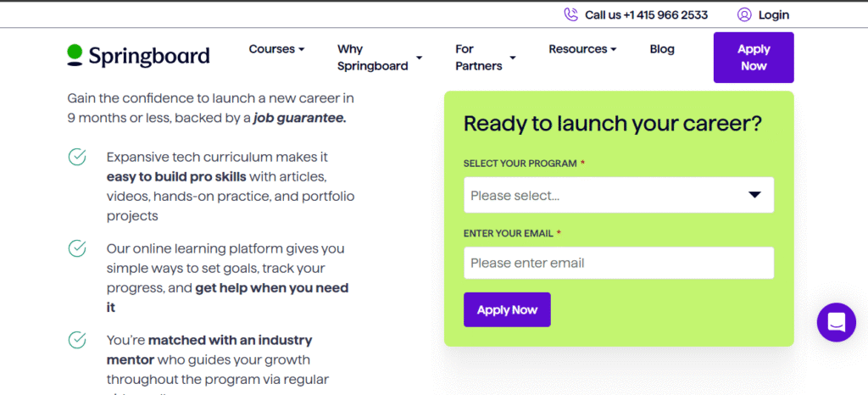The width and height of the screenshot is (868, 395).
Task: Click the phone icon beside Call us
Action: click(x=570, y=14)
